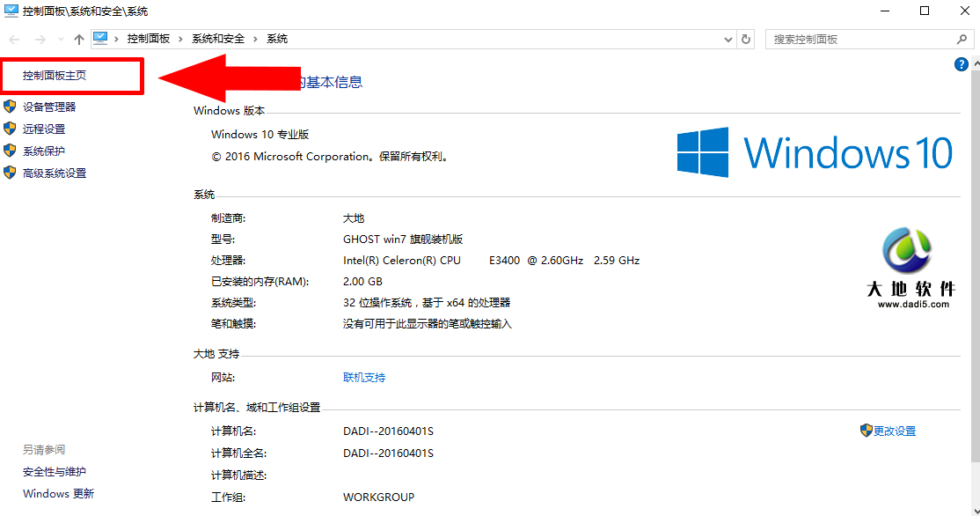The width and height of the screenshot is (980, 516).
Task: Select the 系统和安全 breadcrumb item
Action: [218, 39]
